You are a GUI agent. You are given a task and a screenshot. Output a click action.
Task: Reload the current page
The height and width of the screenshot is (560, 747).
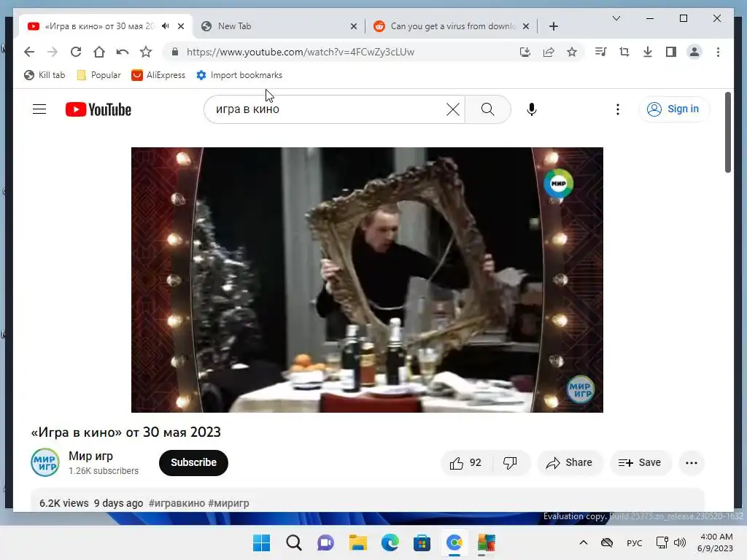tap(76, 52)
